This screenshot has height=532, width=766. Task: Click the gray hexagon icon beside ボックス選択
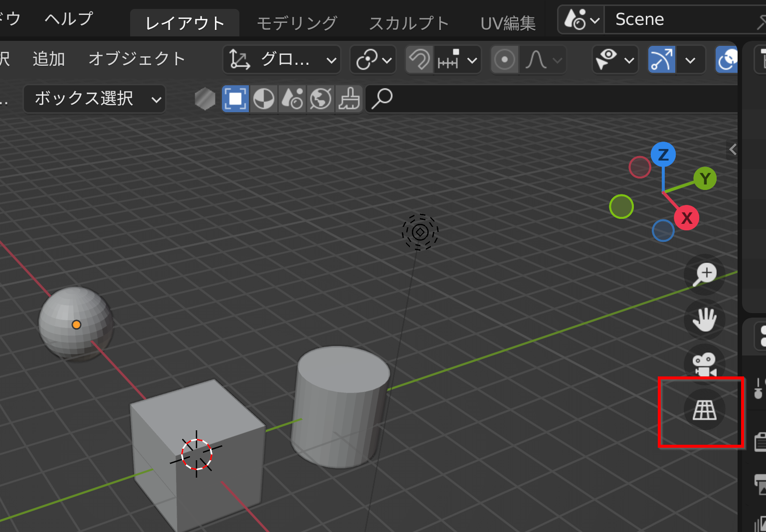pos(205,99)
